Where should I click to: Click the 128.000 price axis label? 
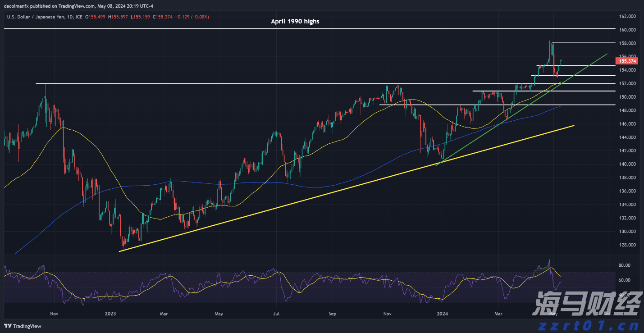pyautogui.click(x=627, y=245)
